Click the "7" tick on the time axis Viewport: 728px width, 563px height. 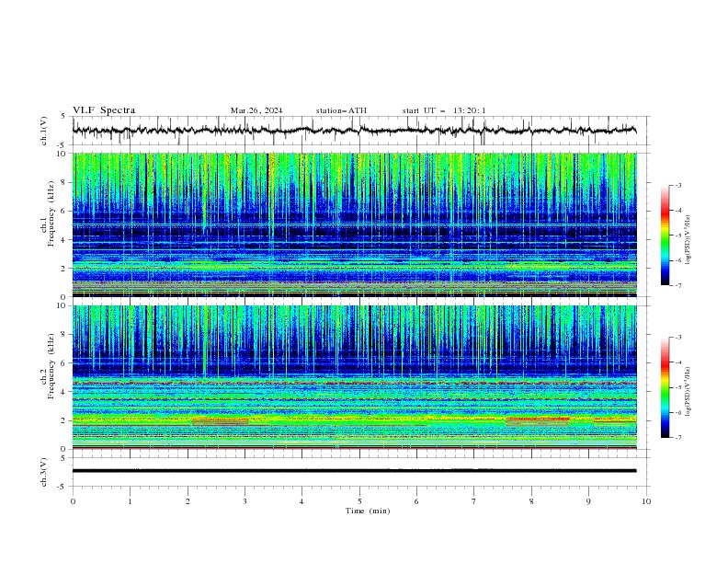474,501
